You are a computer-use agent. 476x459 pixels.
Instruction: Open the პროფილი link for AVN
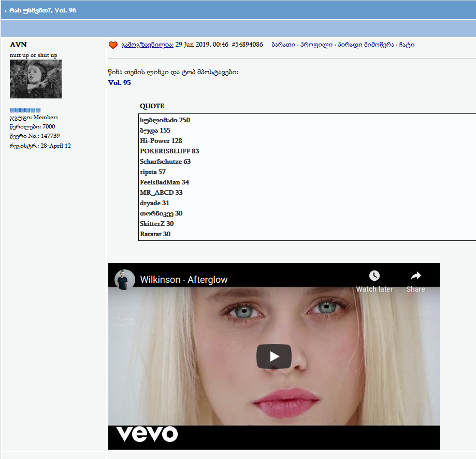pyautogui.click(x=316, y=45)
